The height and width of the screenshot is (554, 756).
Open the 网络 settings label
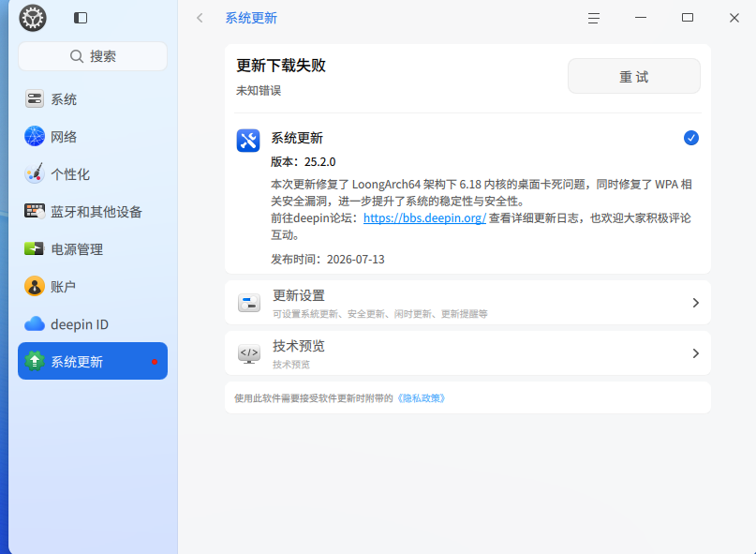(x=64, y=137)
